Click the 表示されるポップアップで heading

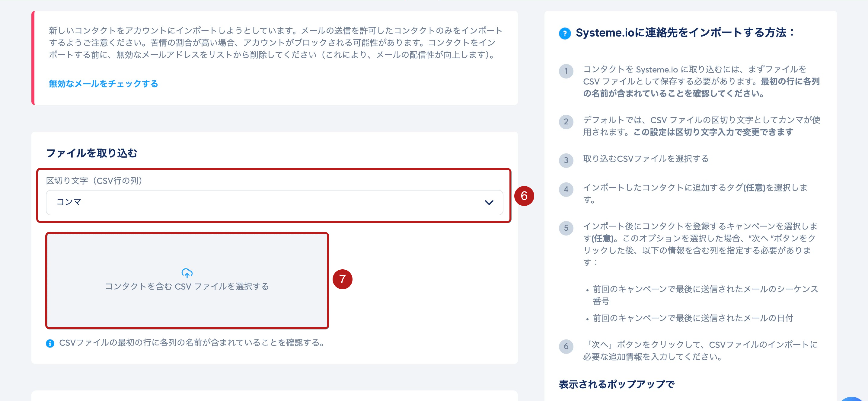pyautogui.click(x=617, y=384)
